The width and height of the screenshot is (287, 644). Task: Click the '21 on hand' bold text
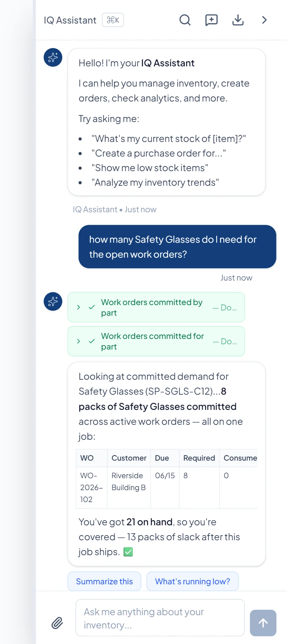(x=149, y=522)
